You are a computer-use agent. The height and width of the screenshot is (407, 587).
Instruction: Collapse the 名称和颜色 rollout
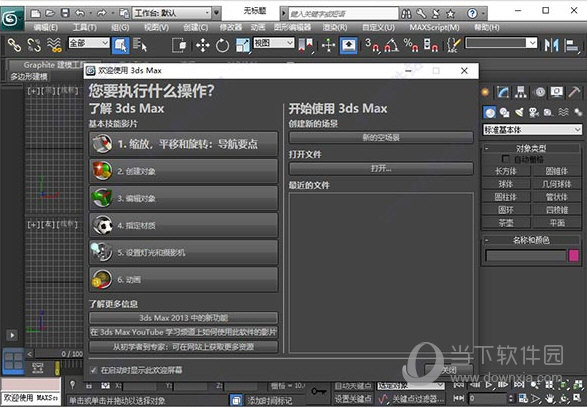(531, 240)
